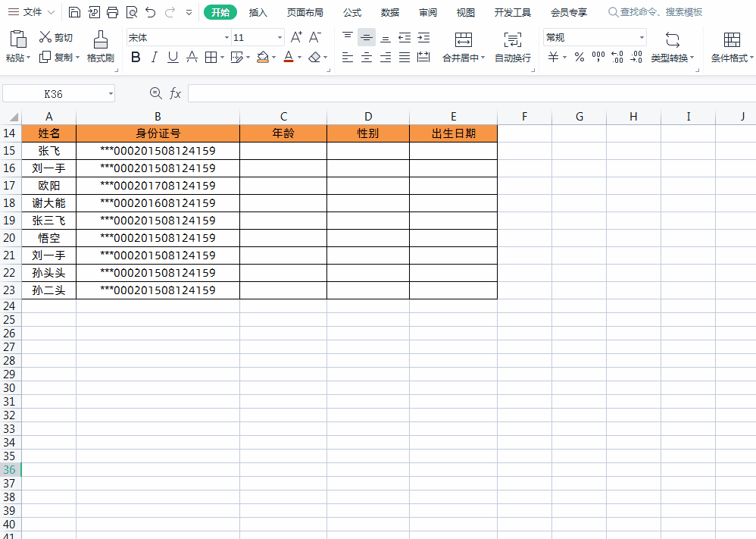The height and width of the screenshot is (539, 756).
Task: Click Wrap Text (自动换行) button
Action: [x=513, y=47]
